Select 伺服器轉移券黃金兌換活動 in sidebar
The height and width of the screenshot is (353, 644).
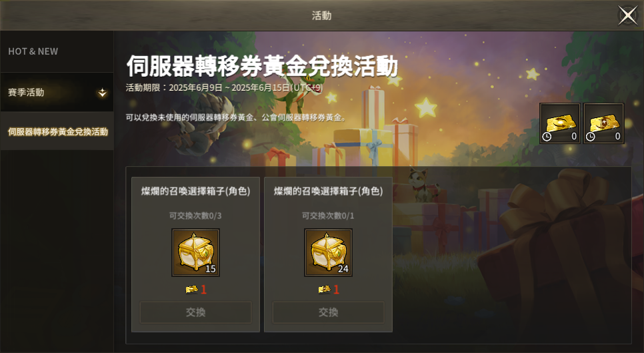click(57, 131)
